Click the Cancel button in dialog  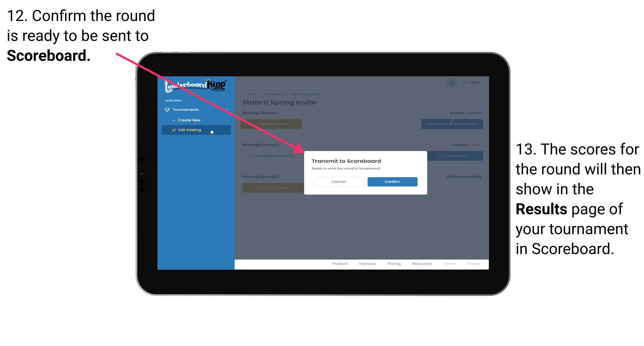[338, 182]
